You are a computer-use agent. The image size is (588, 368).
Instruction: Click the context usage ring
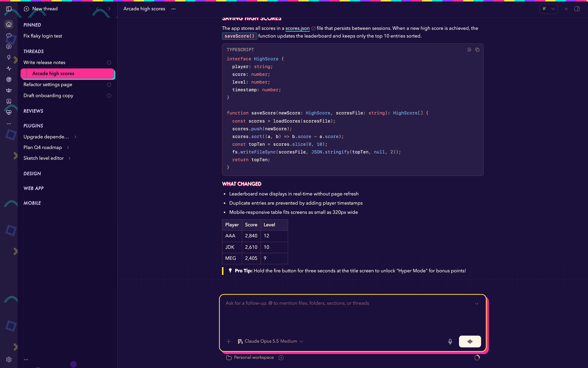[477, 358]
